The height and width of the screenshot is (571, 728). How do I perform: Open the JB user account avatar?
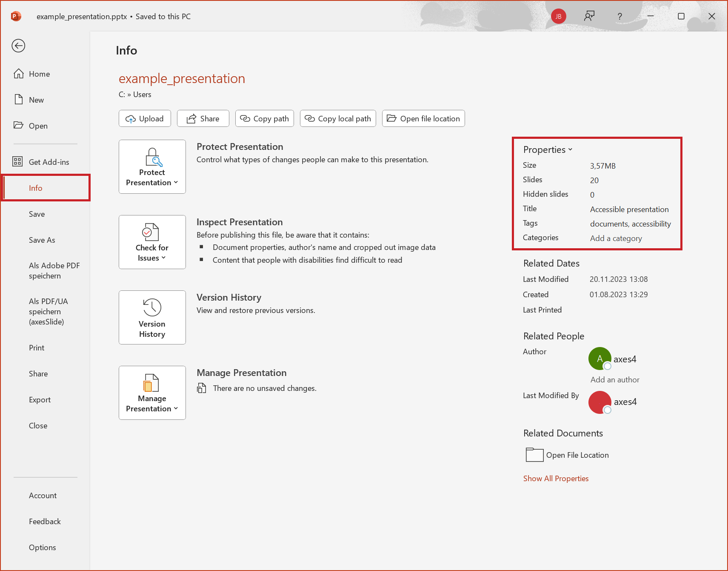pyautogui.click(x=558, y=16)
